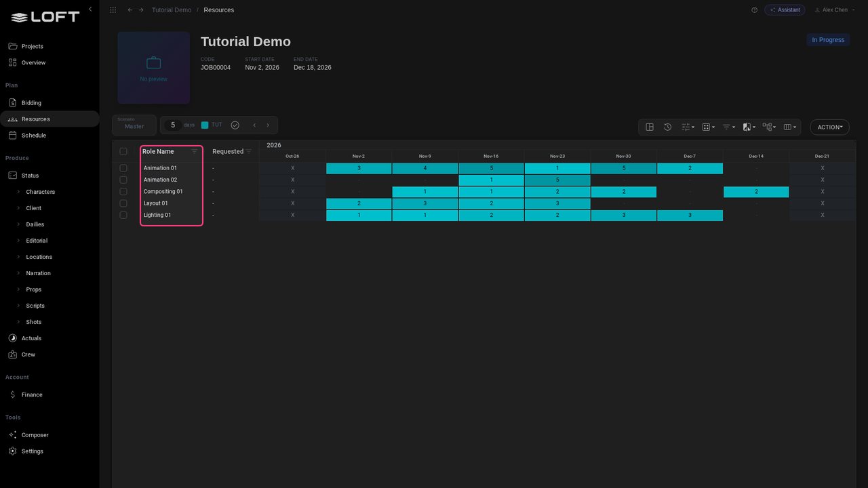The height and width of the screenshot is (488, 868).
Task: Open Projects in the sidebar
Action: [x=50, y=46]
